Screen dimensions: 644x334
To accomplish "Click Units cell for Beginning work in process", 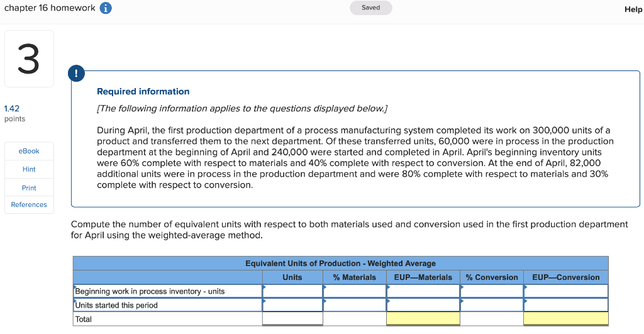I will [x=292, y=291].
